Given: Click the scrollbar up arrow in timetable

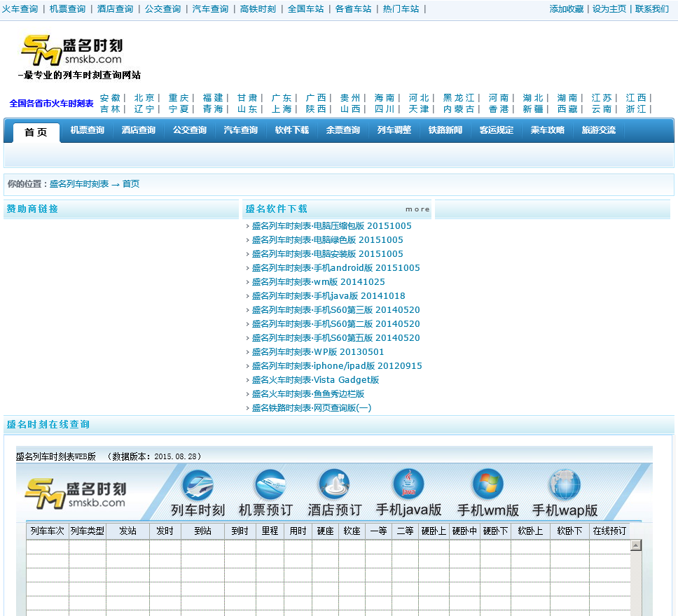Looking at the screenshot, I should (636, 545).
